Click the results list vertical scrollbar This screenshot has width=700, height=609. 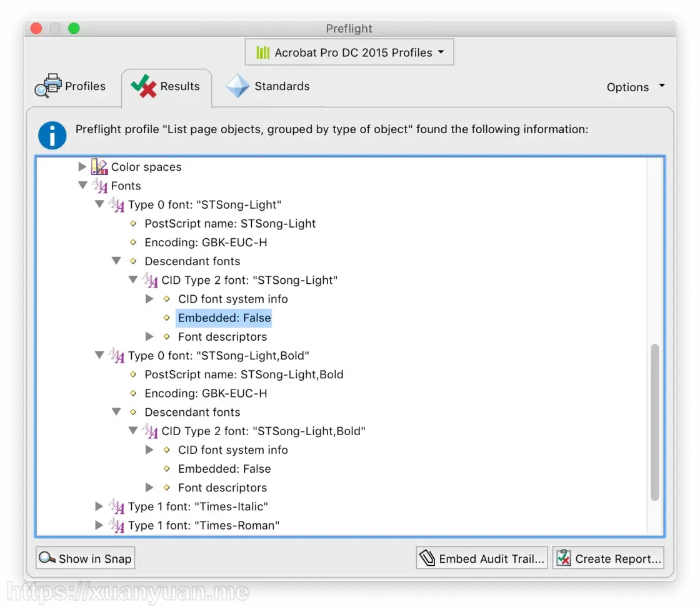[655, 422]
